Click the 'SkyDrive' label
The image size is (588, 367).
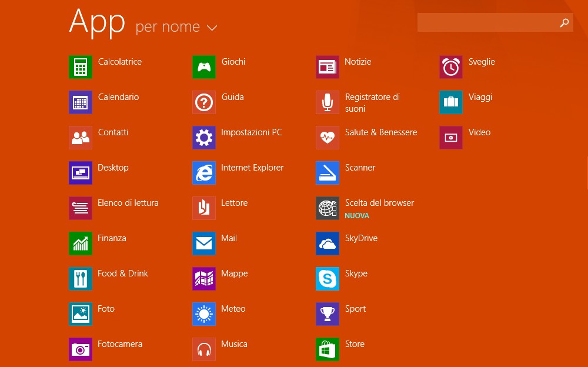pyautogui.click(x=362, y=238)
